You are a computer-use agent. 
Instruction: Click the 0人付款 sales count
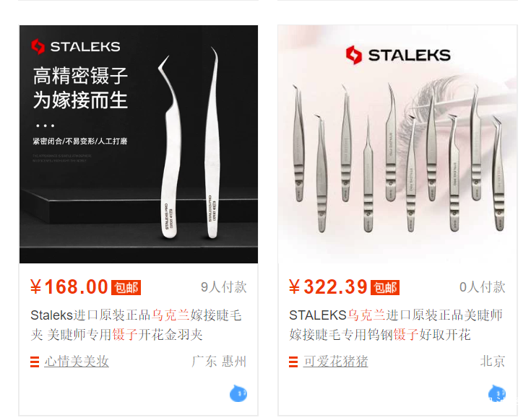coord(483,287)
